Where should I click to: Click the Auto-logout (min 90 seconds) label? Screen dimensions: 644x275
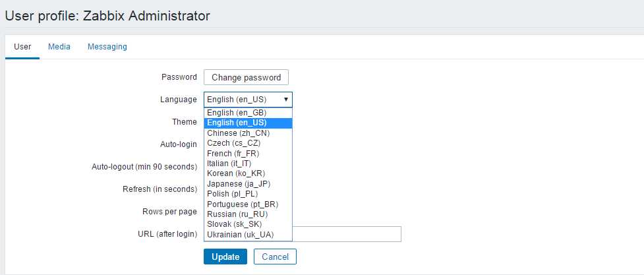click(x=144, y=167)
